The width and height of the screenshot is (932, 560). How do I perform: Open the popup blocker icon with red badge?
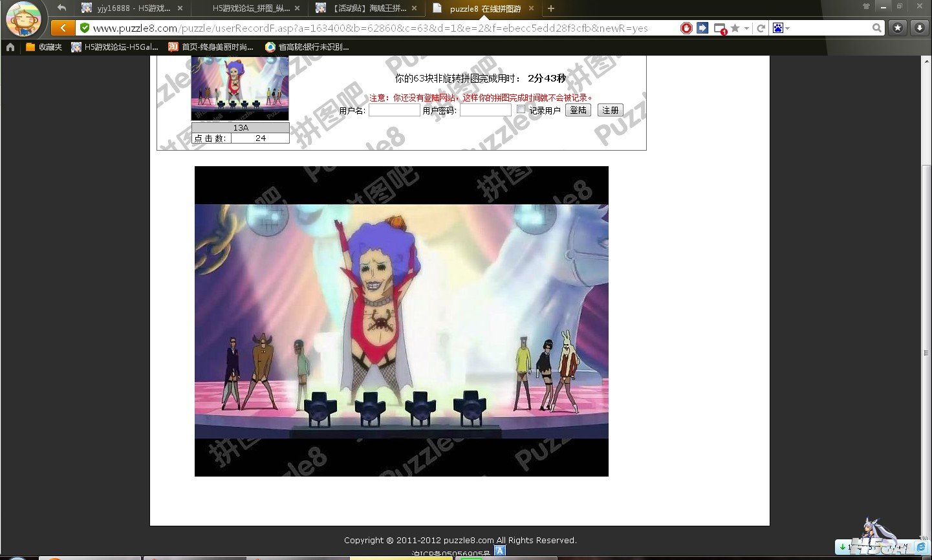tap(720, 28)
